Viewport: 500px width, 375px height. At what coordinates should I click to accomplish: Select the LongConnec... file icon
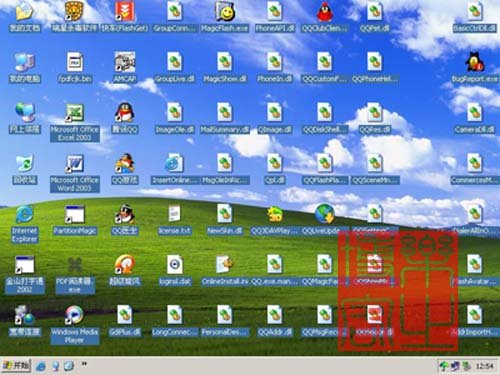pos(175,315)
